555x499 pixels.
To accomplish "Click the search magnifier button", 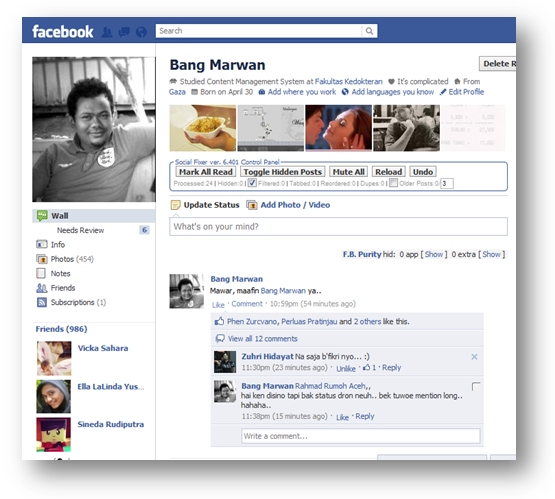I will pos(369,31).
